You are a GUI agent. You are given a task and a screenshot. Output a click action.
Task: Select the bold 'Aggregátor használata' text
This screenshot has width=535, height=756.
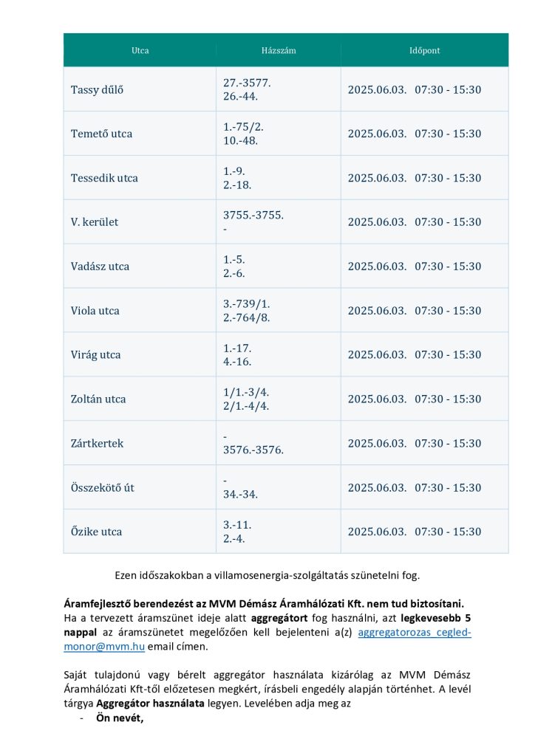[x=150, y=704]
